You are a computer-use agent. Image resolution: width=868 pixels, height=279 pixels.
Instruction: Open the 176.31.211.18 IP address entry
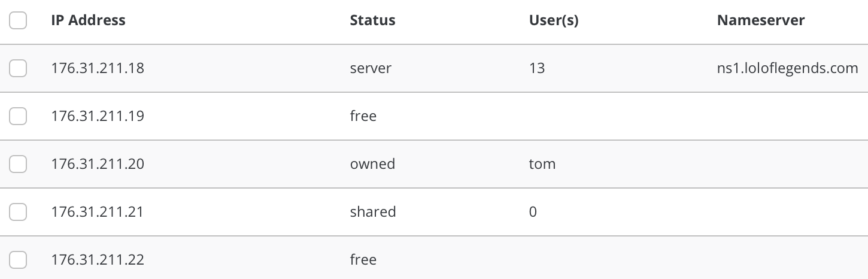coord(98,68)
